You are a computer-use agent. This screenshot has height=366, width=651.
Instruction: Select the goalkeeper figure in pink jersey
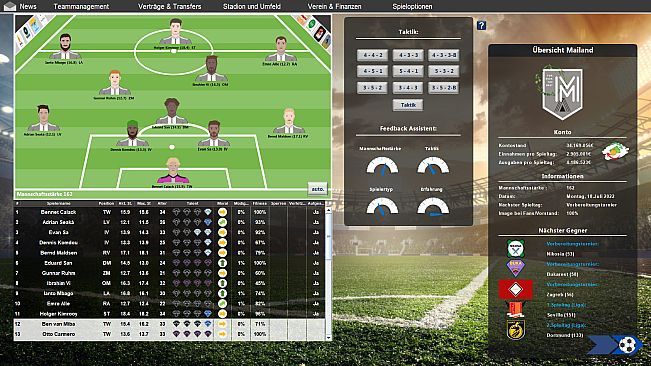173,171
